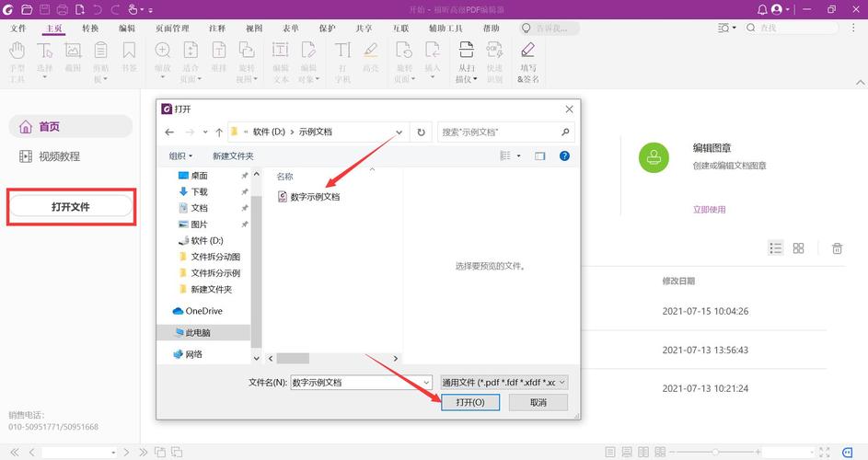Click the refresh button in dialog address bar
This screenshot has width=868, height=460.
[422, 132]
